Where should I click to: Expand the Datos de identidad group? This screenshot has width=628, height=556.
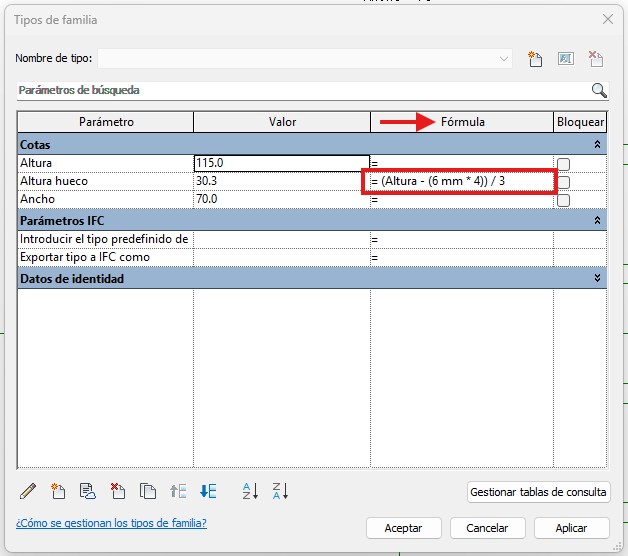click(597, 279)
